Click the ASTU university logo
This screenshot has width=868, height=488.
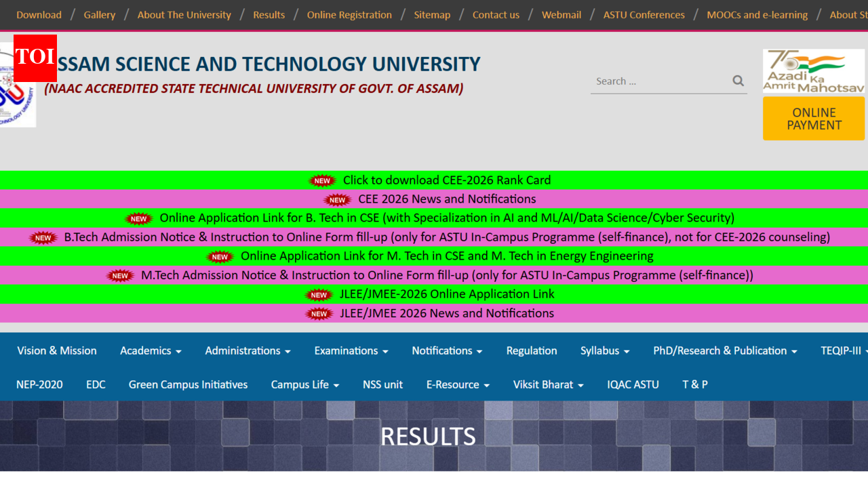pos(18,85)
